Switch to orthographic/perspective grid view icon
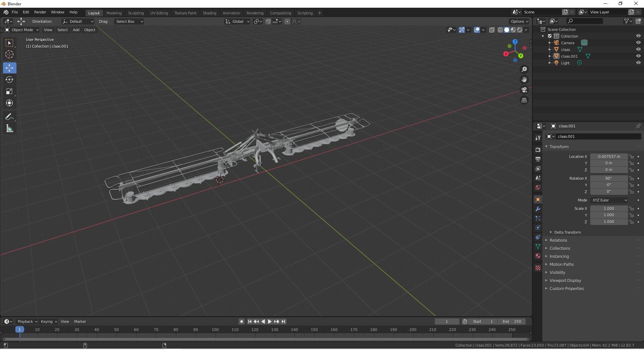 pos(524,100)
